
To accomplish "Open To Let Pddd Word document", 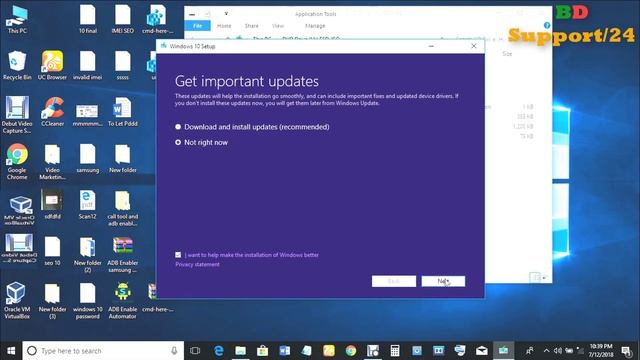I will point(122,112).
